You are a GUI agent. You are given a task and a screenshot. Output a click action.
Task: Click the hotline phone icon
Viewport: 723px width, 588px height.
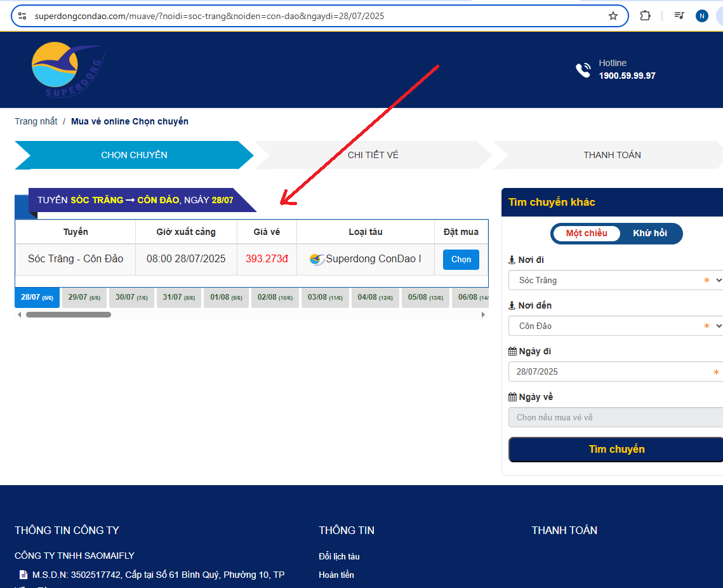pos(583,70)
